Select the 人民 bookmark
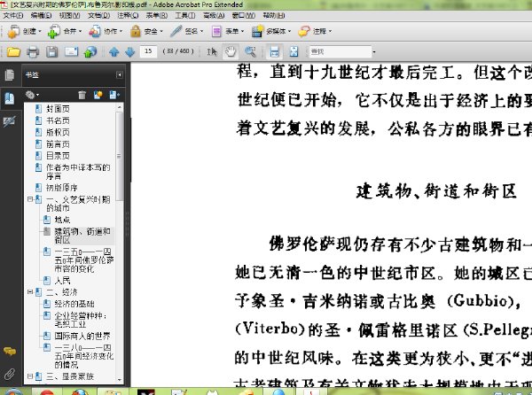This screenshot has width=532, height=395. coord(62,280)
